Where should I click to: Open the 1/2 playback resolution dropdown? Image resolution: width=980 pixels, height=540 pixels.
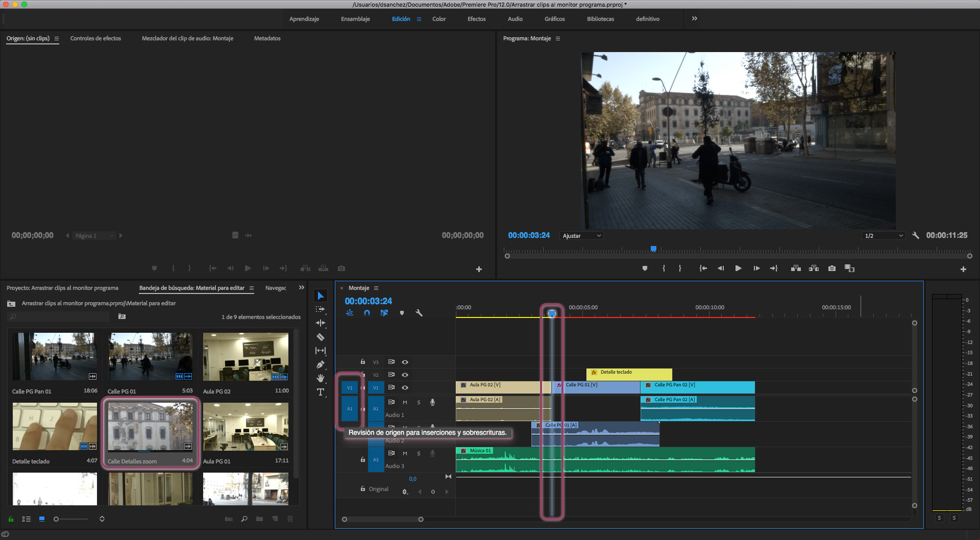click(x=884, y=236)
